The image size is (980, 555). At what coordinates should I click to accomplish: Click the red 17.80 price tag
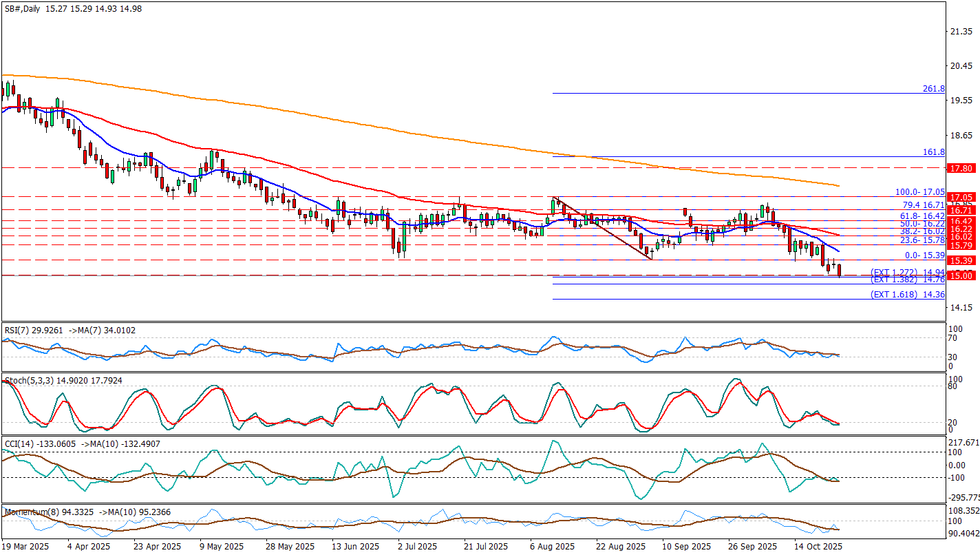pyautogui.click(x=960, y=168)
